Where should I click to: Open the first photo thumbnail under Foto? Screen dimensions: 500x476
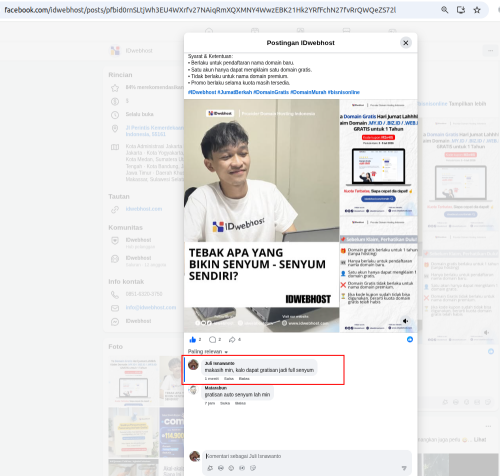click(133, 381)
